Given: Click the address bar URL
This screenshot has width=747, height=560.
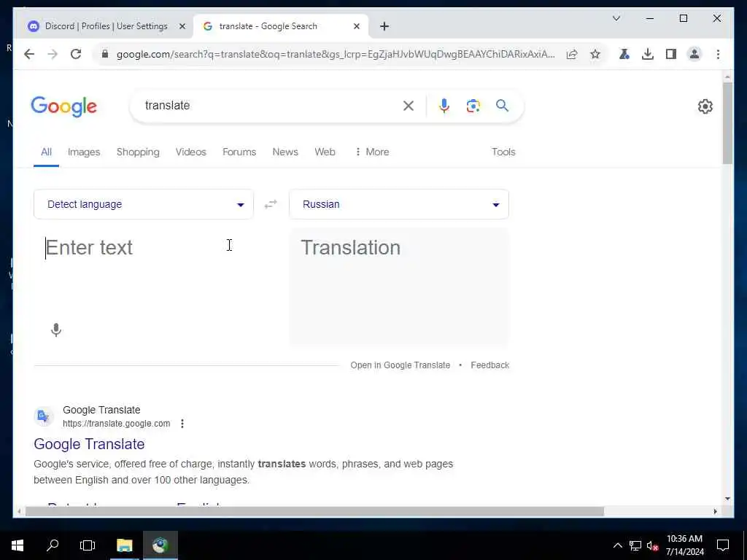Looking at the screenshot, I should (336, 54).
